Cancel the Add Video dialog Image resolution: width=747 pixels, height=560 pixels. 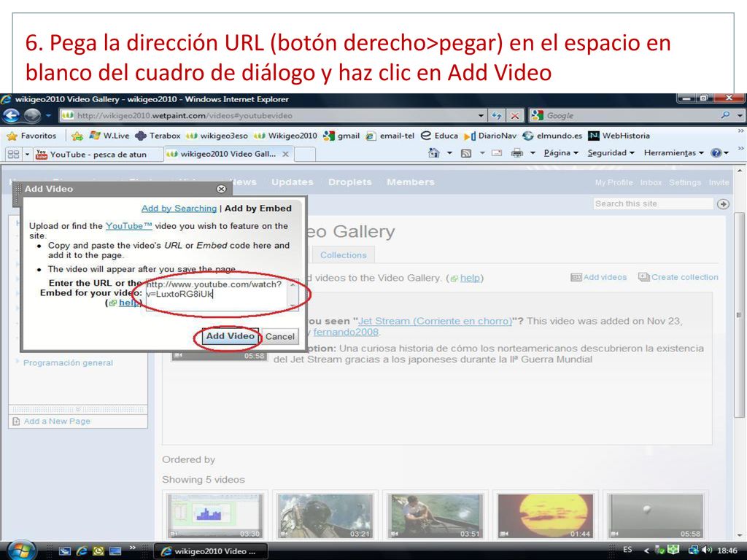279,336
